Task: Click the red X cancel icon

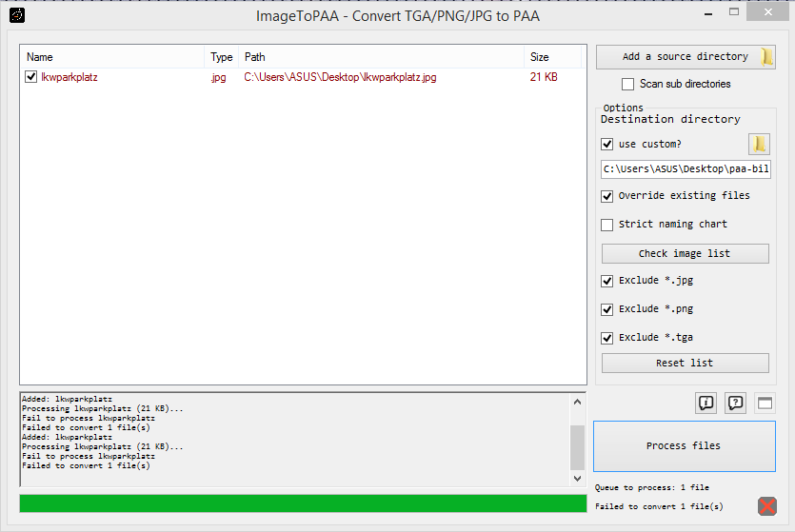Action: click(x=767, y=506)
